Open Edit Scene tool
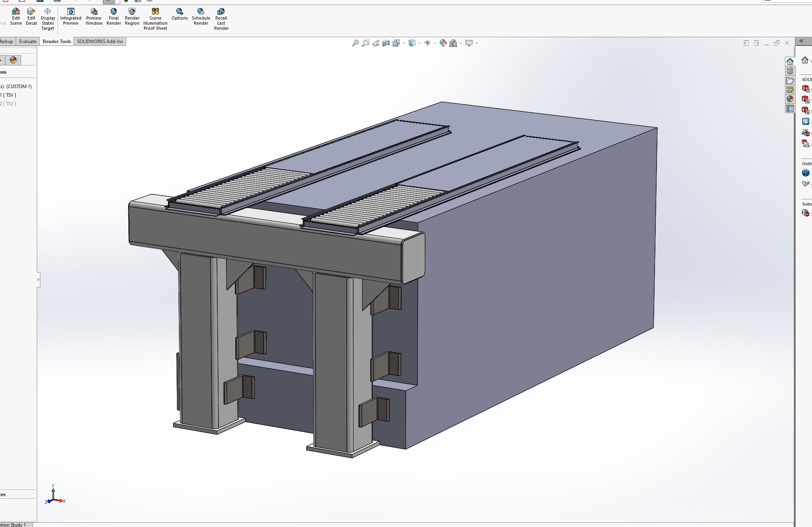 tap(16, 17)
